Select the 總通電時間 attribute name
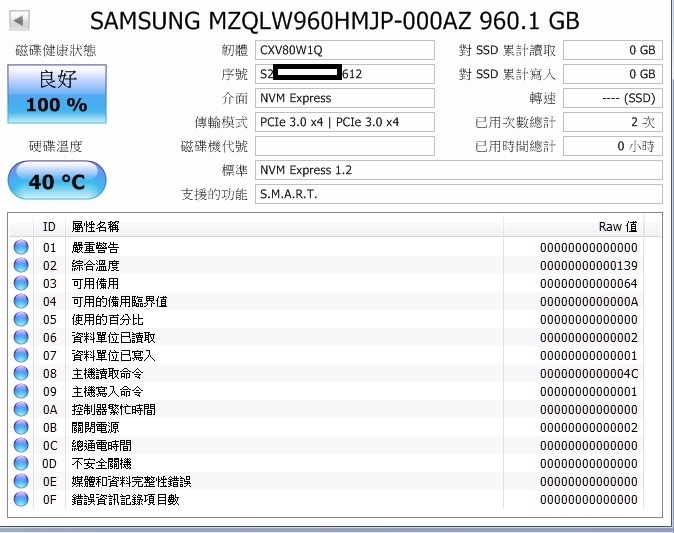The height and width of the screenshot is (533, 674). 101,446
